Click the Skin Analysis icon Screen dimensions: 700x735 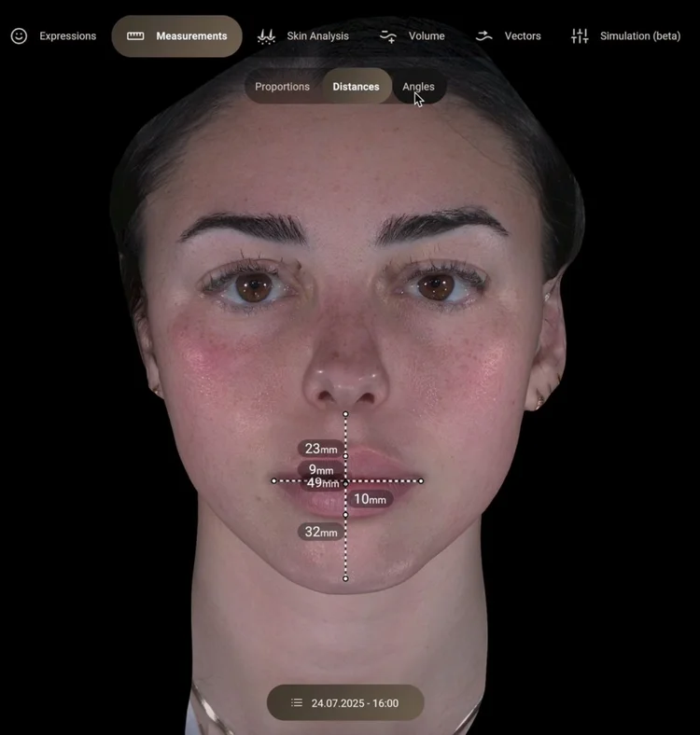point(267,36)
